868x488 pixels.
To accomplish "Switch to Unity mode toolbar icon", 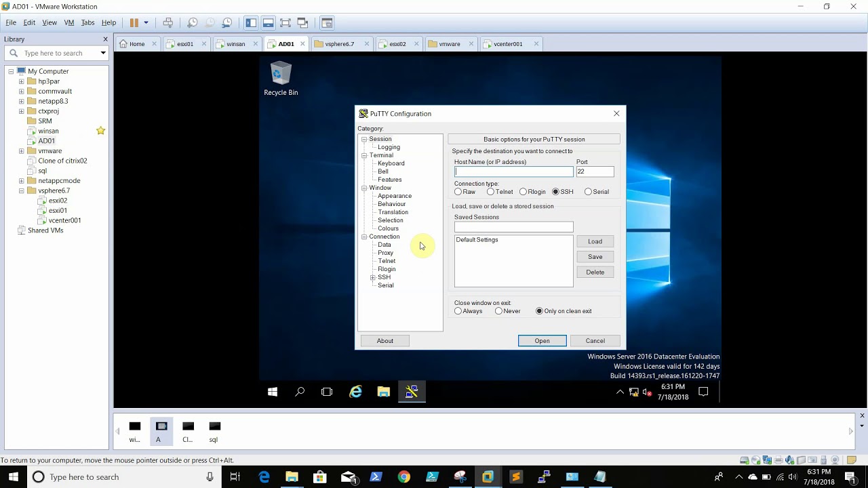I will point(303,22).
